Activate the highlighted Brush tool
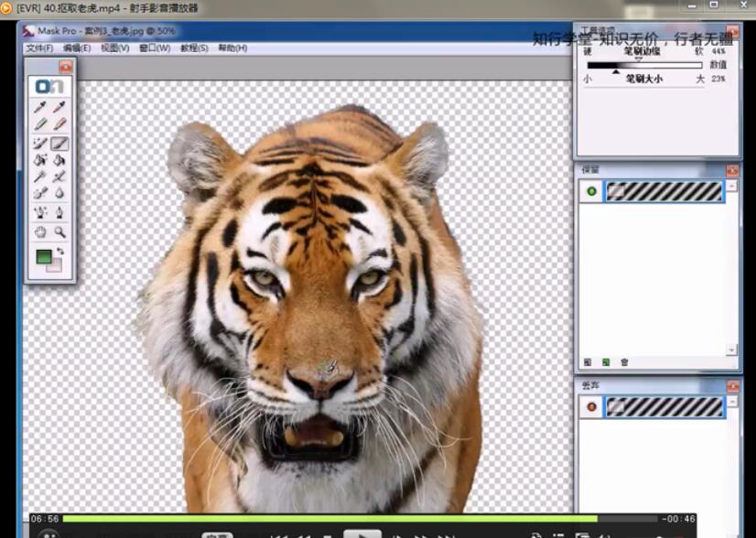Viewport: 756px width, 538px height. coord(59,144)
